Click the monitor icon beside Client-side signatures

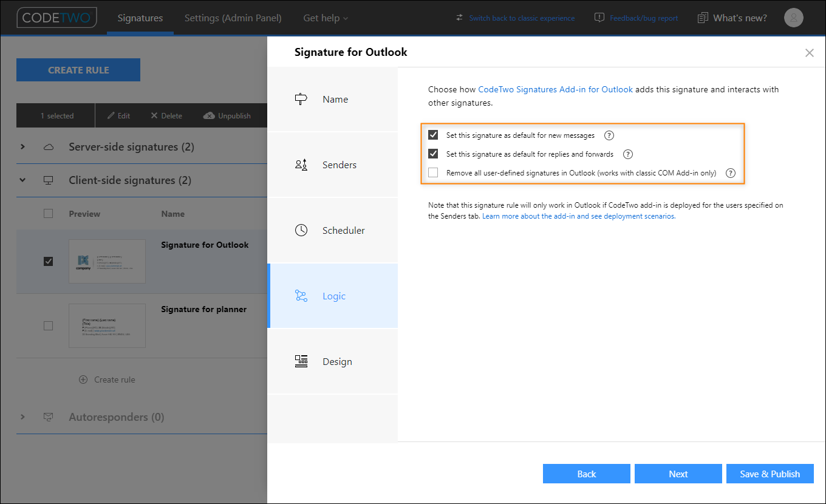point(49,180)
